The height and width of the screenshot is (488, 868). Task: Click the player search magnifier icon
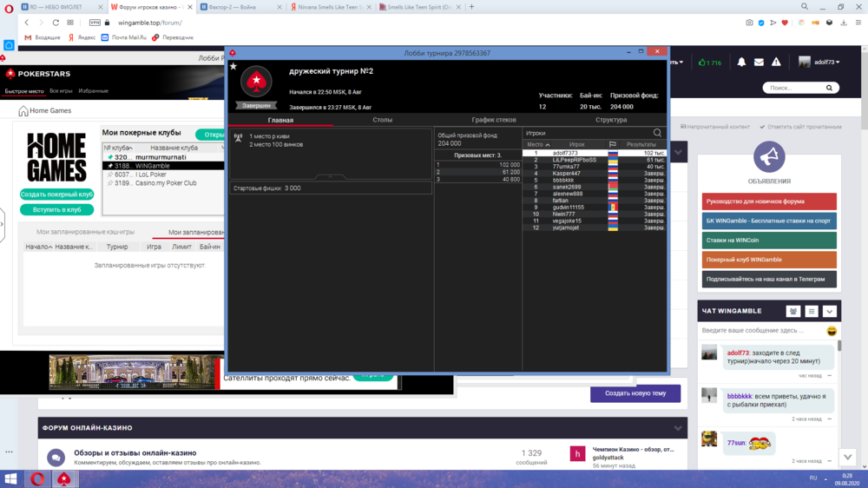(657, 133)
